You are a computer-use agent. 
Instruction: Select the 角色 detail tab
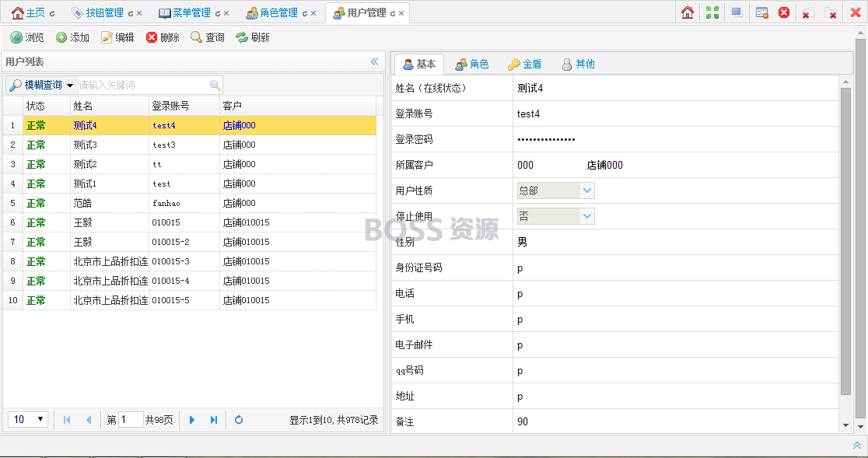(471, 65)
